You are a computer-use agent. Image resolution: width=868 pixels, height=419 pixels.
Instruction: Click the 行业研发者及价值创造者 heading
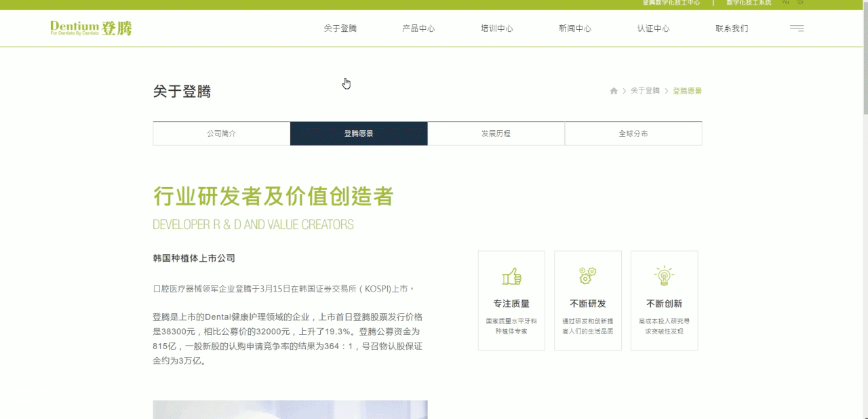click(273, 197)
